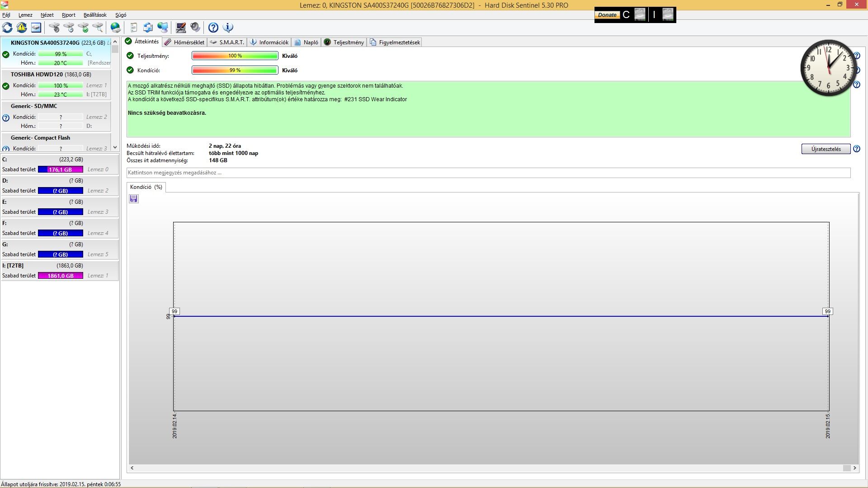Select Generic- Compact Flash disk entry

pyautogui.click(x=56, y=142)
